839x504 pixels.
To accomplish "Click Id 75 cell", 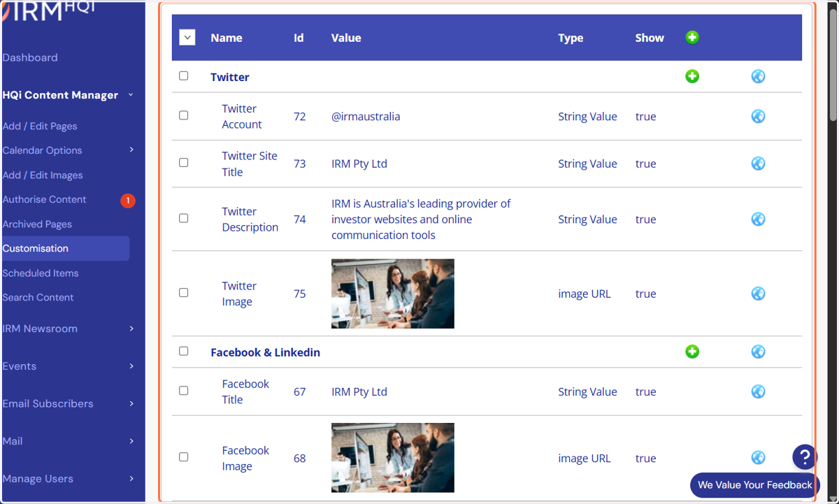I will (x=300, y=294).
